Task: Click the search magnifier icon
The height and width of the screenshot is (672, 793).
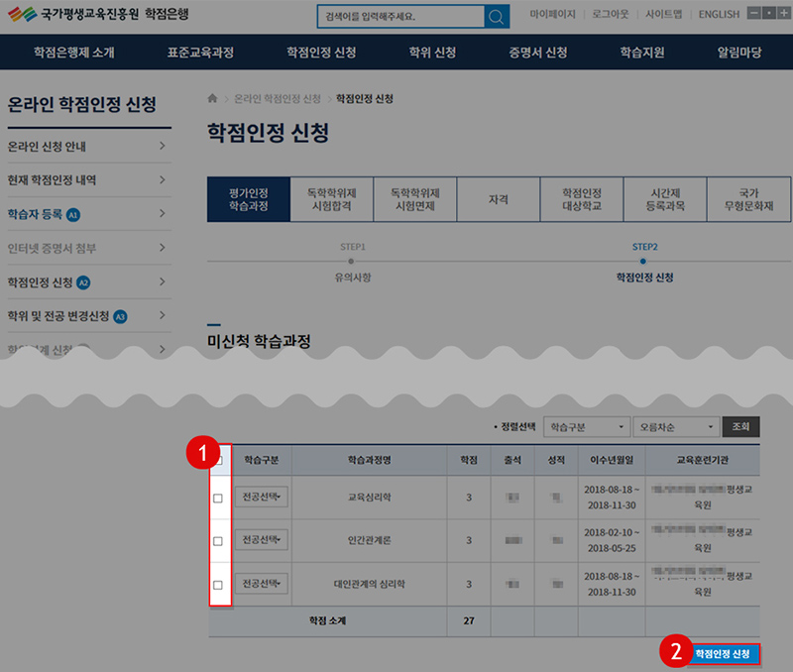Action: point(497,17)
